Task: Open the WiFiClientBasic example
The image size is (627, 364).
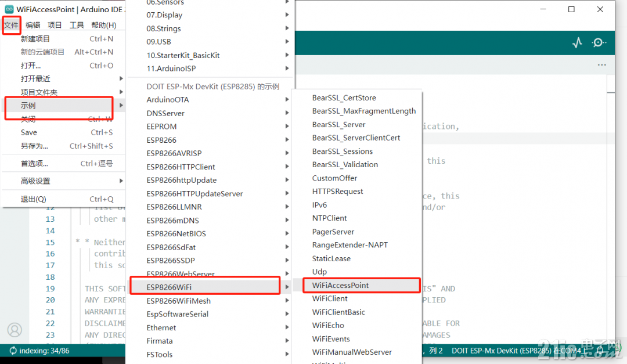Action: (x=356, y=312)
